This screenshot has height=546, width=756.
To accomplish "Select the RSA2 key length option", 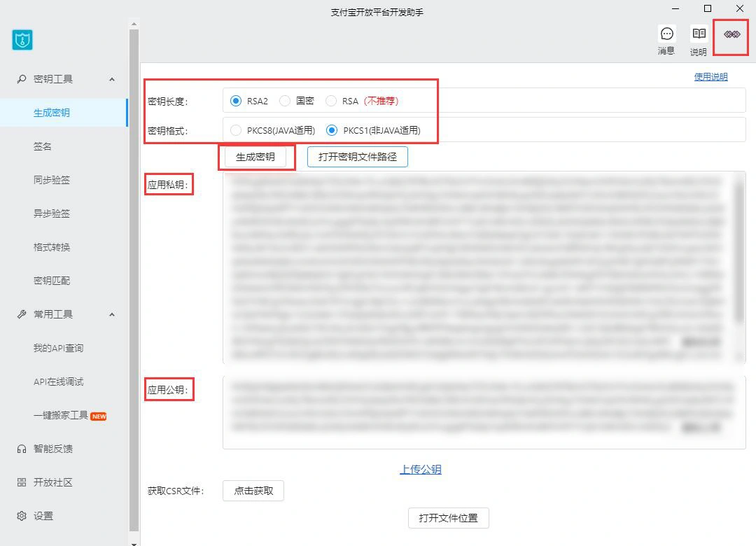I will [x=236, y=101].
